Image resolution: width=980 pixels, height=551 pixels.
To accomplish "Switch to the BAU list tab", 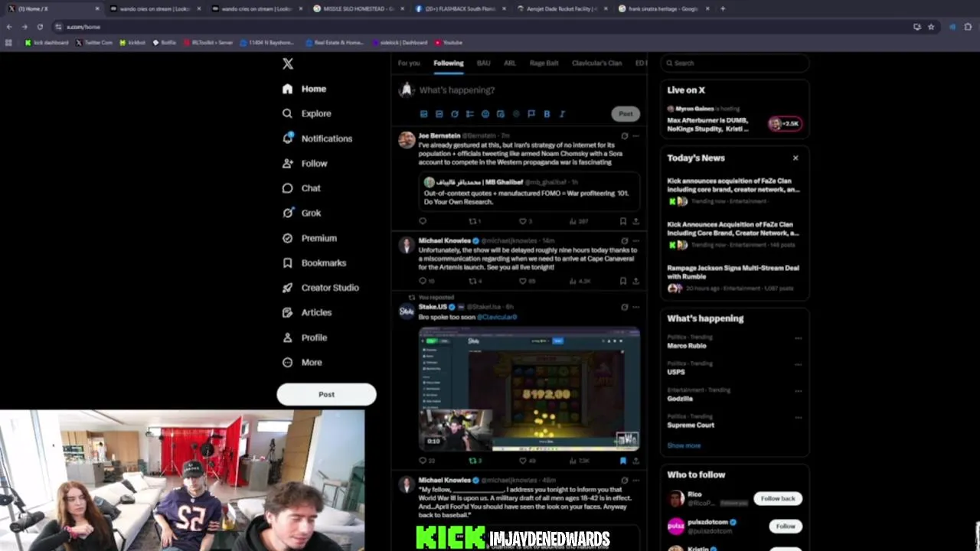I will coord(483,63).
